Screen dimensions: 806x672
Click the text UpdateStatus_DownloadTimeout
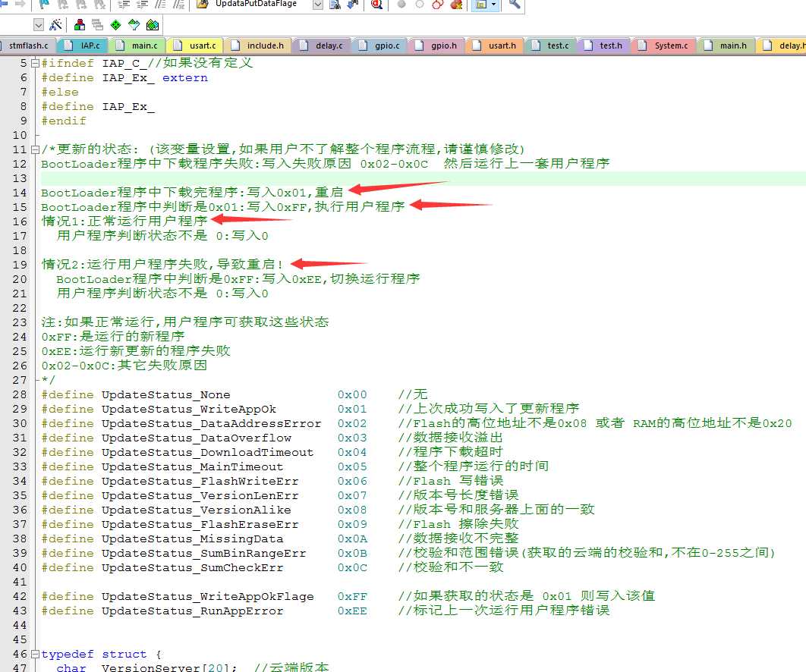[x=208, y=453]
